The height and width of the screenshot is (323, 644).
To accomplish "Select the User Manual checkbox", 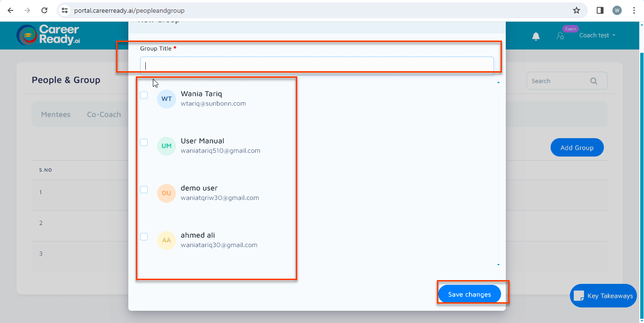I will coord(144,142).
